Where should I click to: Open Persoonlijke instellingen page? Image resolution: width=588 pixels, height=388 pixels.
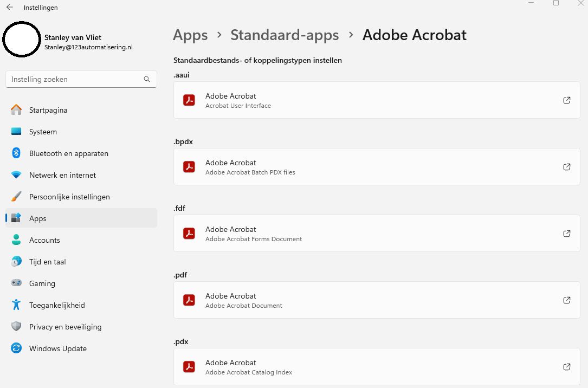(69, 197)
